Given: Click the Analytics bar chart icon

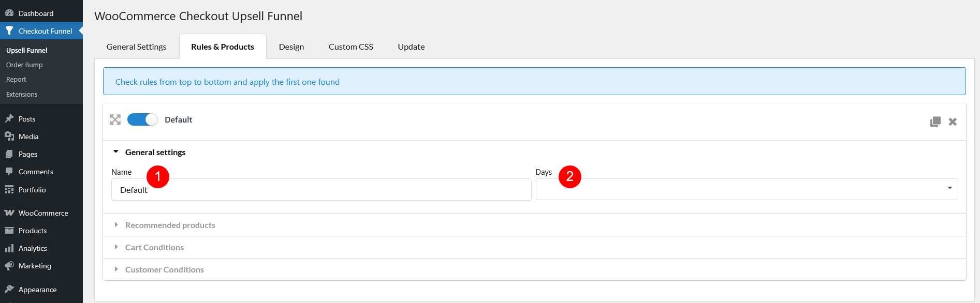Looking at the screenshot, I should [9, 248].
